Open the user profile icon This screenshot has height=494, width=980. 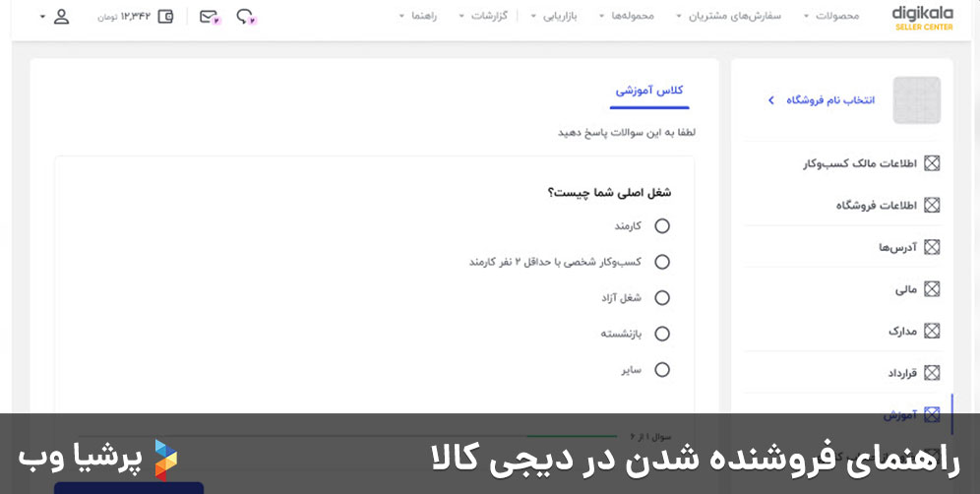pos(61,17)
